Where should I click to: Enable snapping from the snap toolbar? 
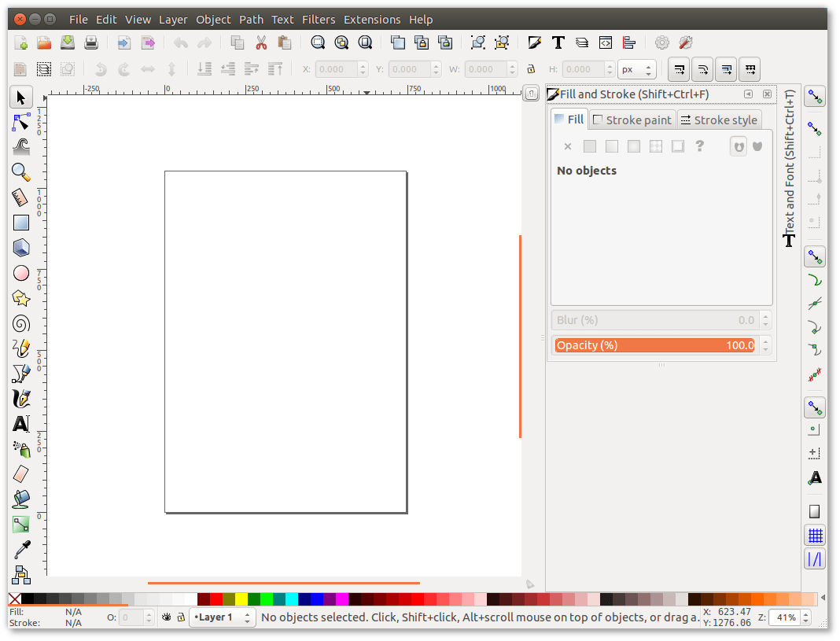pyautogui.click(x=815, y=96)
